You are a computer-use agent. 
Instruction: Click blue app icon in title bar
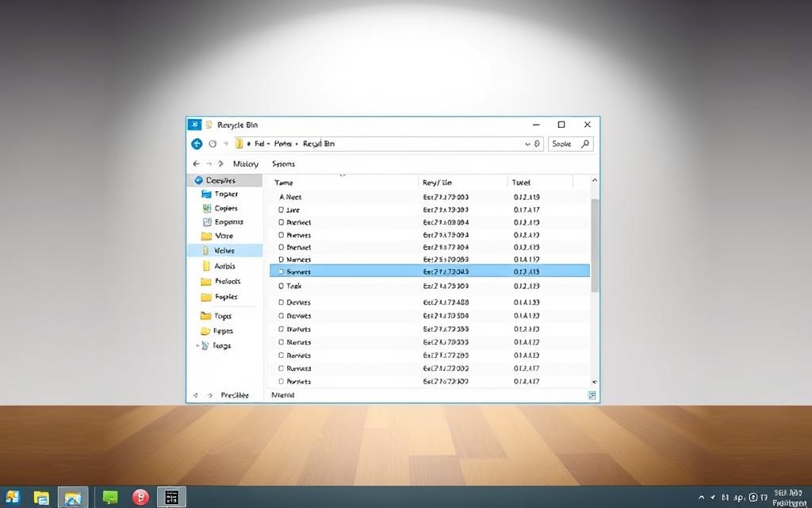point(194,125)
